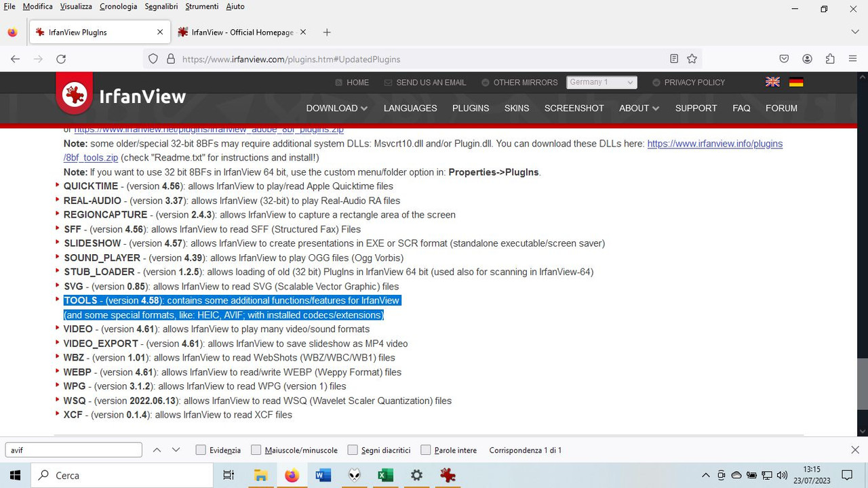Open IrfanView from the taskbar

point(448,475)
